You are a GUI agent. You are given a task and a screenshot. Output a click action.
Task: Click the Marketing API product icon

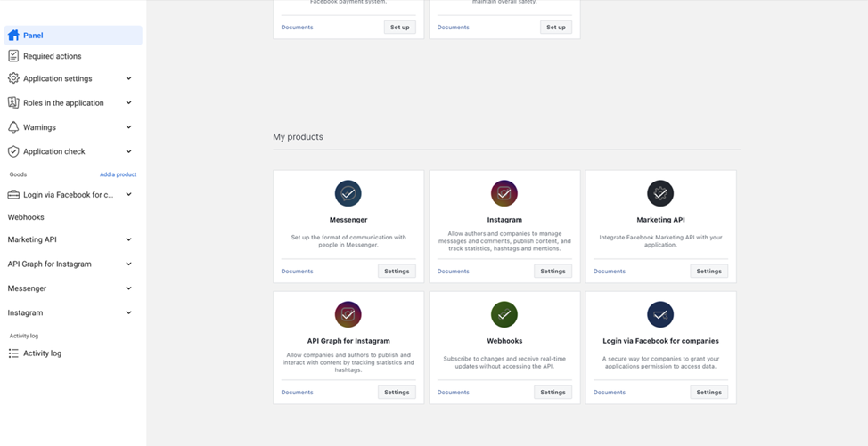[660, 193]
